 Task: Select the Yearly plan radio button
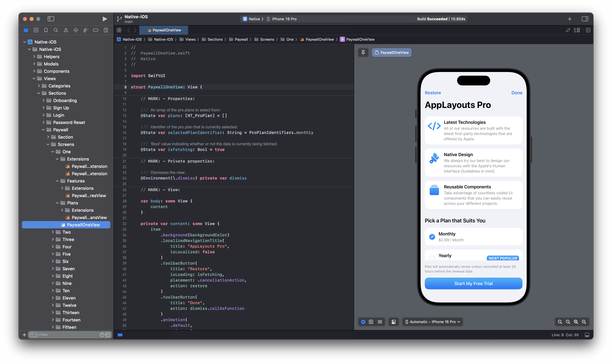[432, 258]
